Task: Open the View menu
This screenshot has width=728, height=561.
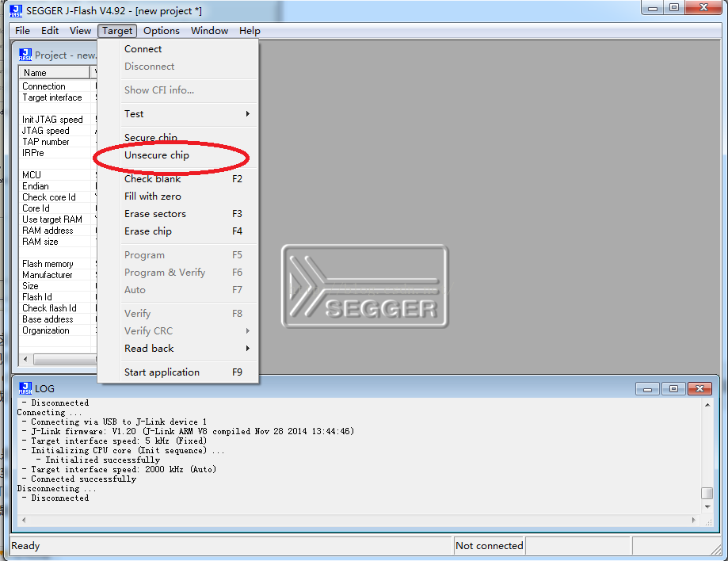Action: pos(80,31)
